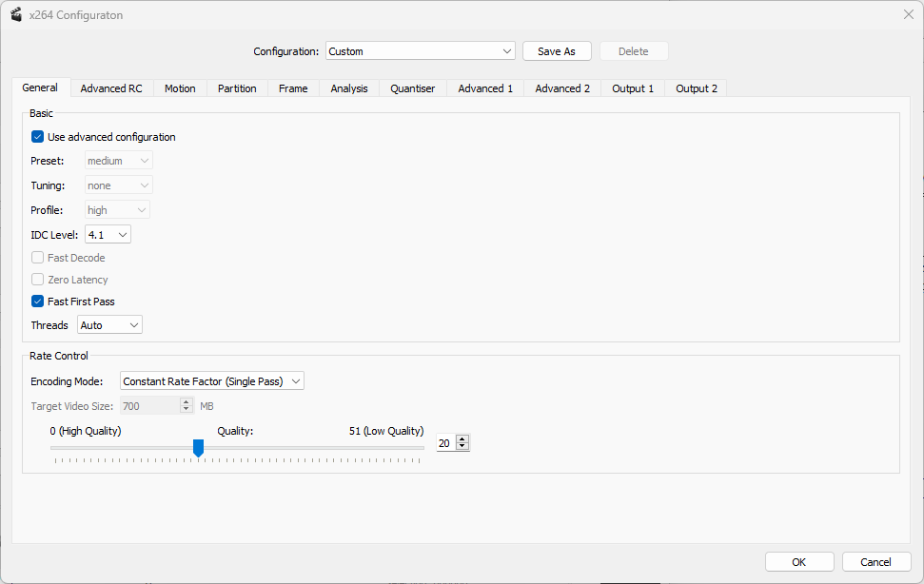The image size is (924, 584).
Task: Open the Configuration dropdown showing Custom
Action: coord(421,51)
